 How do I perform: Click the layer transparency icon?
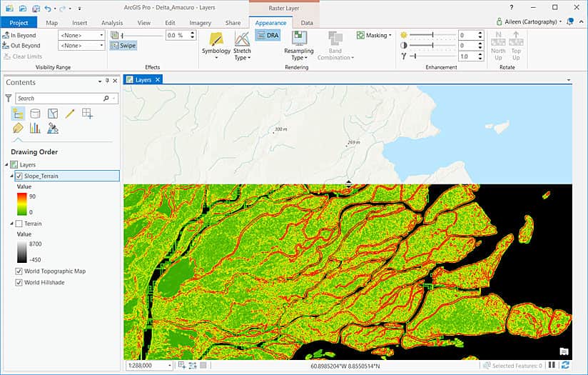coord(115,35)
